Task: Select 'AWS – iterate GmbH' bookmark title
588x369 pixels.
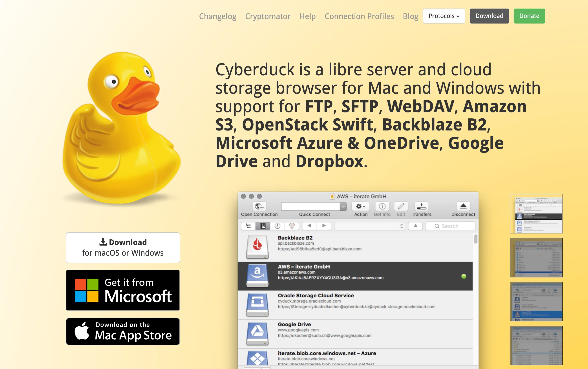Action: [303, 266]
